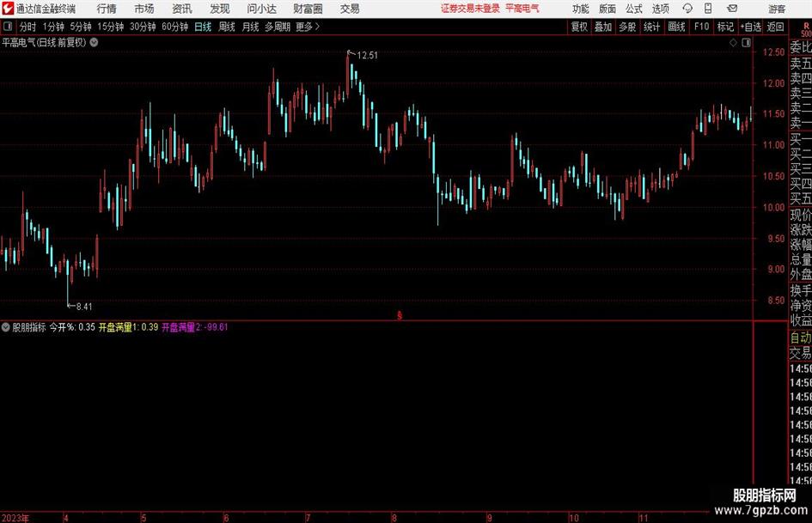Click the 8.41 low price label

pos(84,307)
